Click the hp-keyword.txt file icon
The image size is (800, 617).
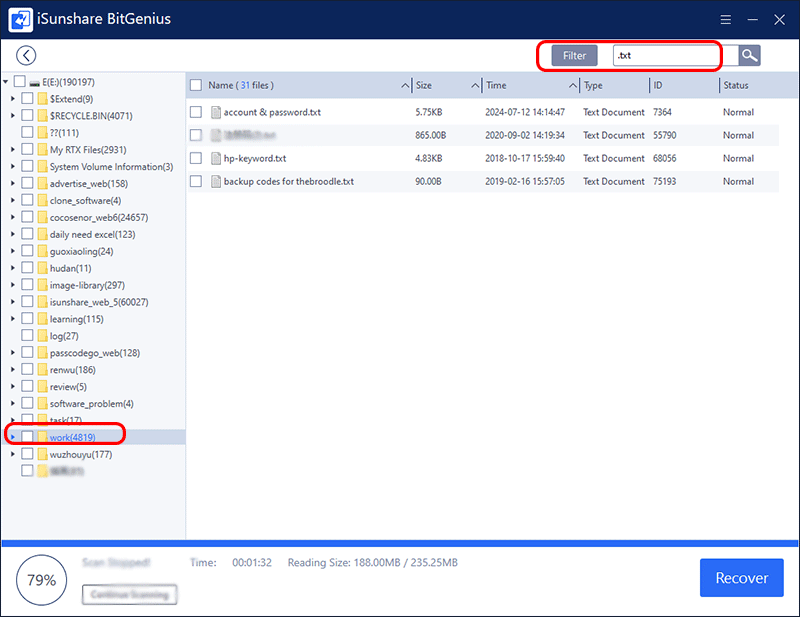[x=215, y=158]
